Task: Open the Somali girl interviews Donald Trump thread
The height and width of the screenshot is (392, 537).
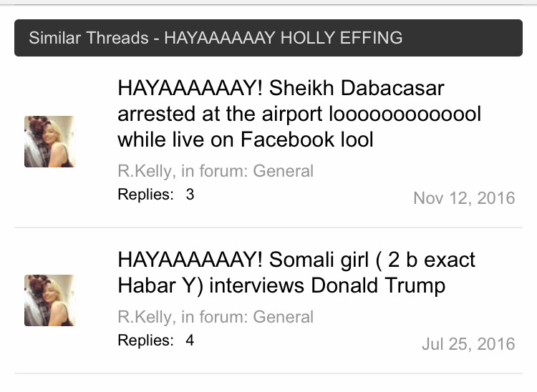Action: click(296, 273)
